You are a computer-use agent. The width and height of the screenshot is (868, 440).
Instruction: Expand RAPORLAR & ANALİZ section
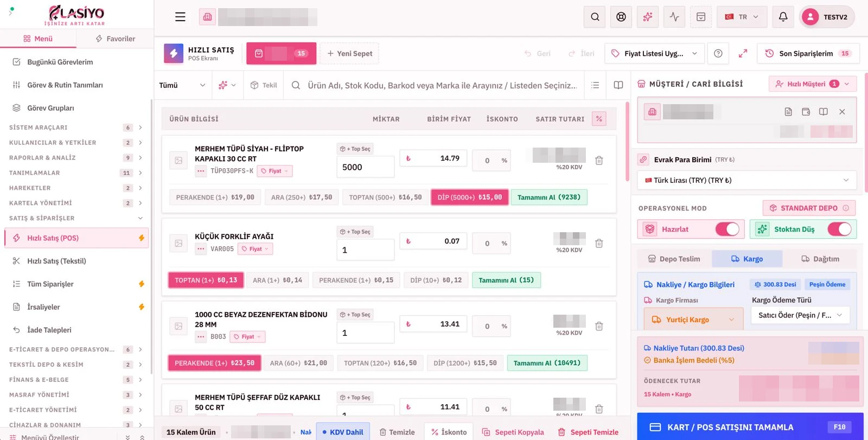pos(76,158)
